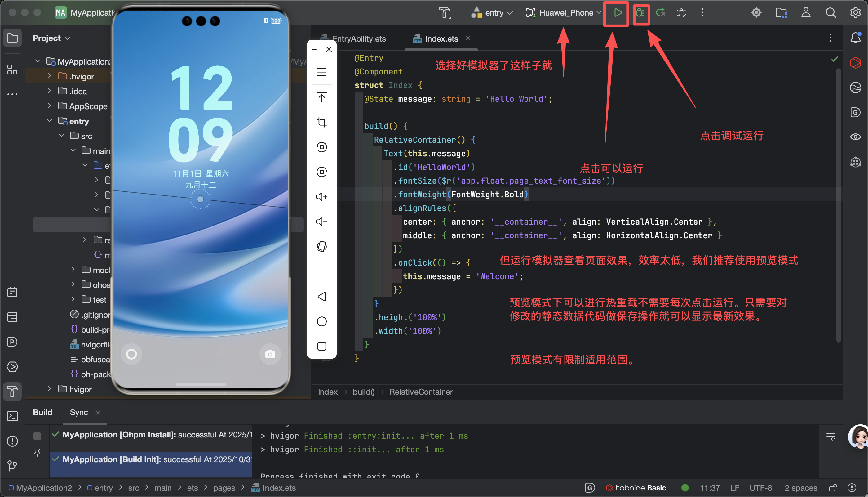
Task: Click UTF-8 encoding in status bar
Action: pyautogui.click(x=760, y=488)
